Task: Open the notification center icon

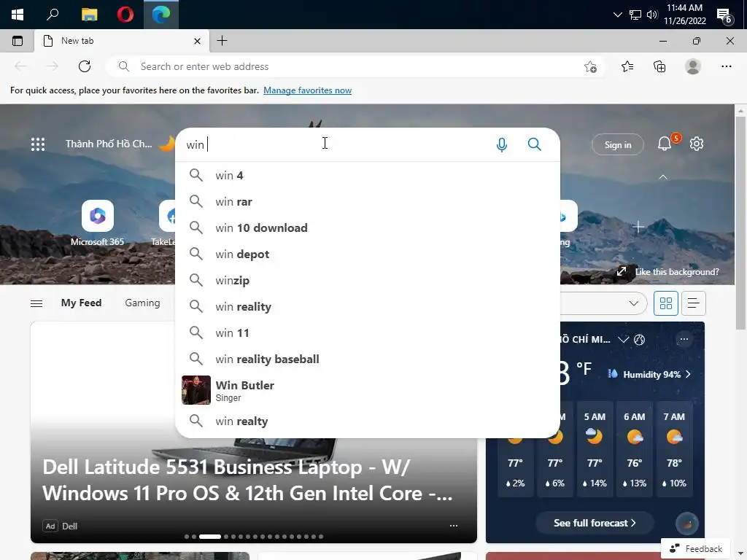Action: coord(724,16)
